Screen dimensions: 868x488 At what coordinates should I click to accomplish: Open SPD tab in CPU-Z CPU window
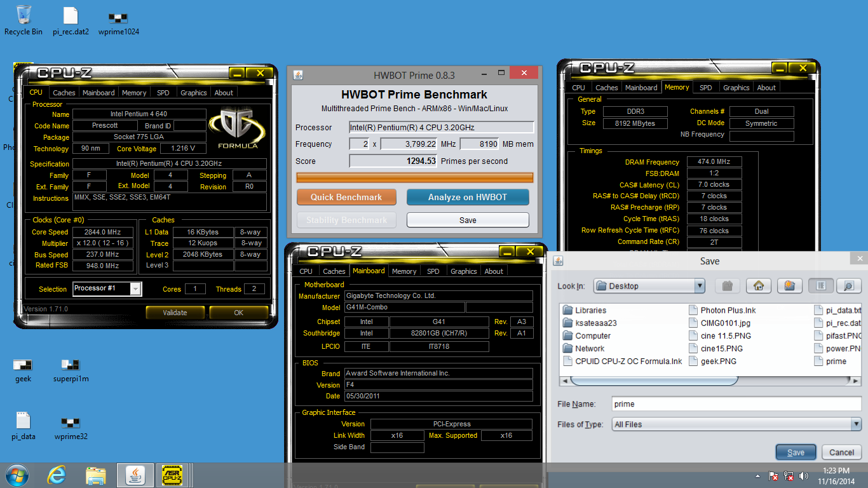click(163, 93)
